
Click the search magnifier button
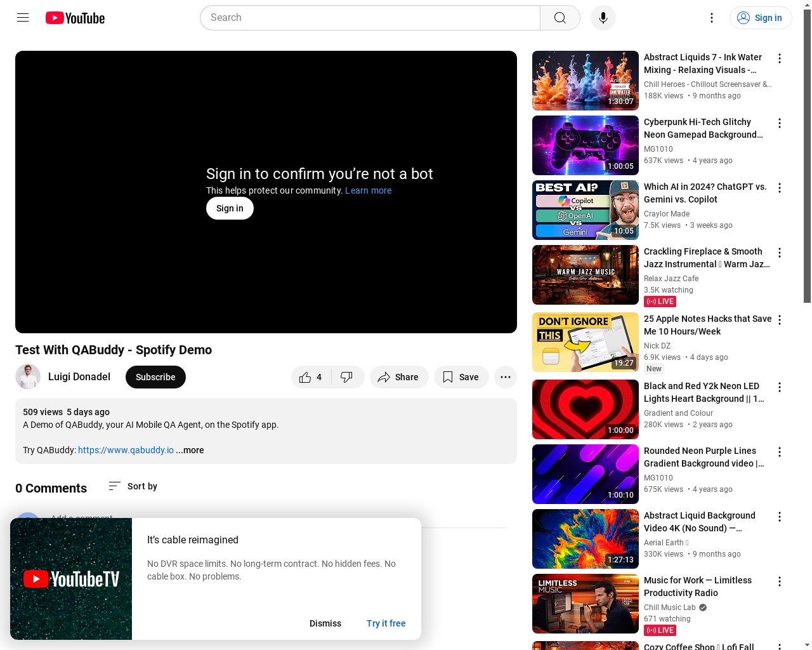click(x=560, y=18)
